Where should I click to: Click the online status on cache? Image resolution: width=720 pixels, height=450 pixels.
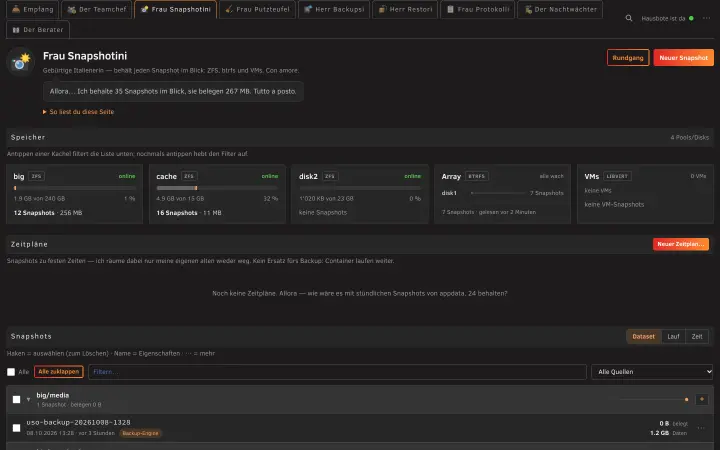(x=270, y=176)
